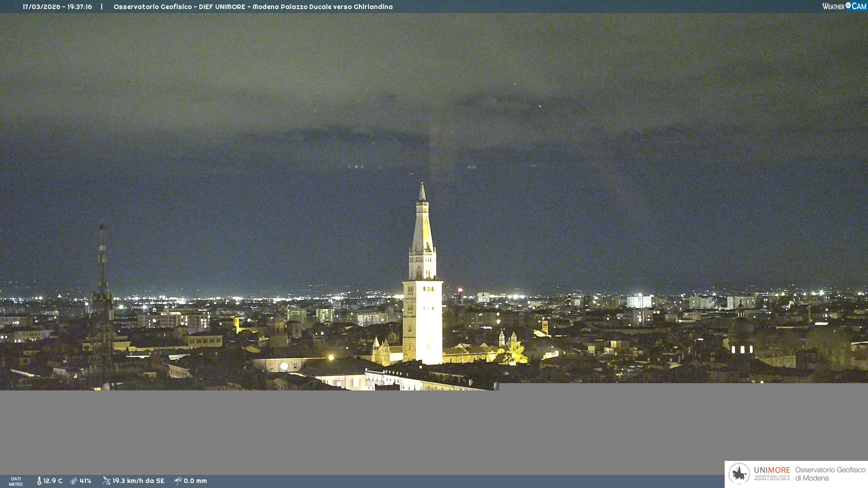Click the rain umbrella precipitation icon
This screenshot has width=868, height=488.
click(178, 481)
